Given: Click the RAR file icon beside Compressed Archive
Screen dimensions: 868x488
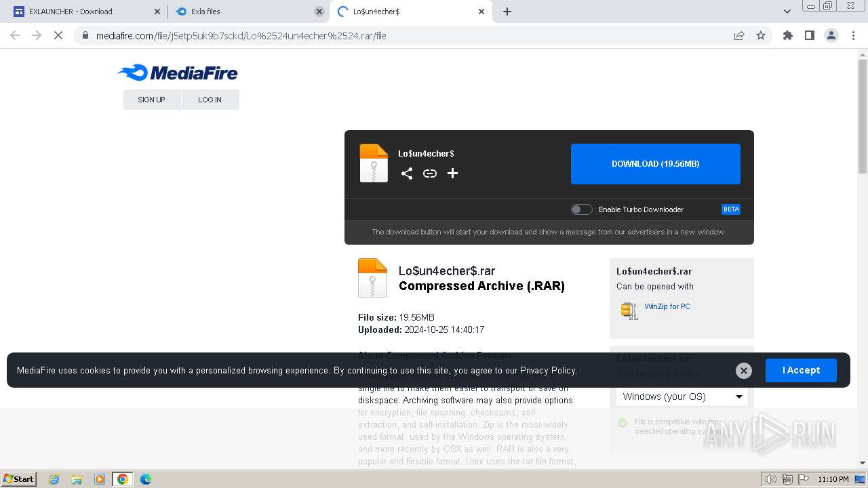Looking at the screenshot, I should click(x=372, y=278).
